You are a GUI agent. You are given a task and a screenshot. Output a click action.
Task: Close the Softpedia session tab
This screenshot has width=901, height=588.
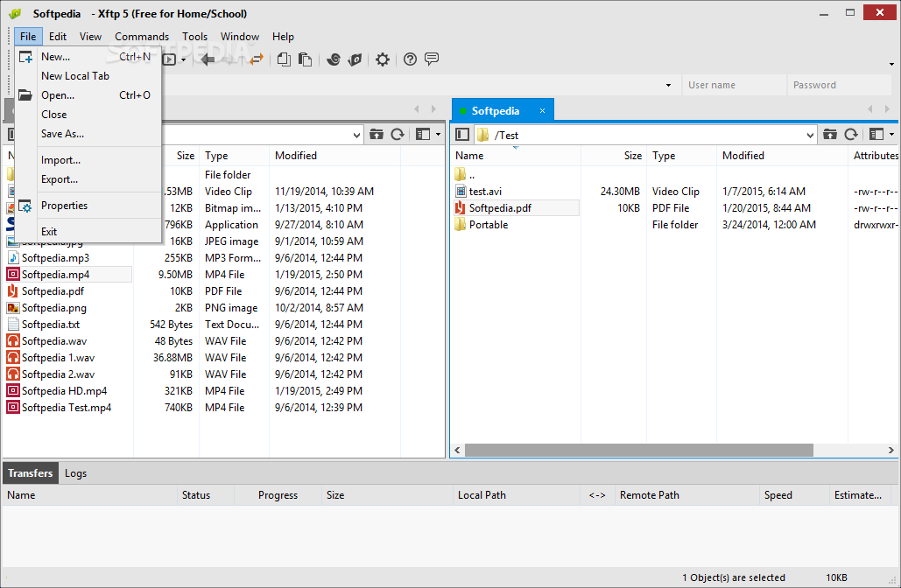coord(542,110)
